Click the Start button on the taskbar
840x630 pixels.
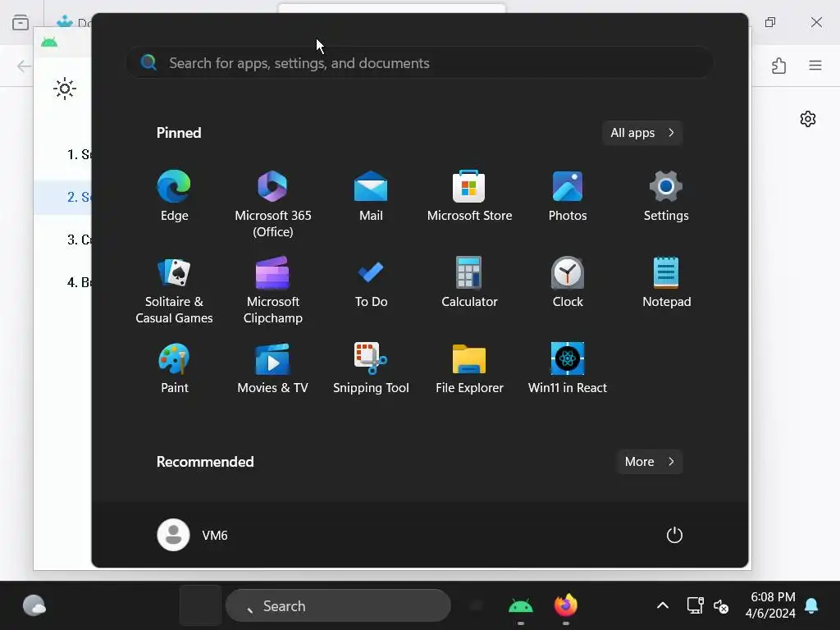(x=200, y=605)
